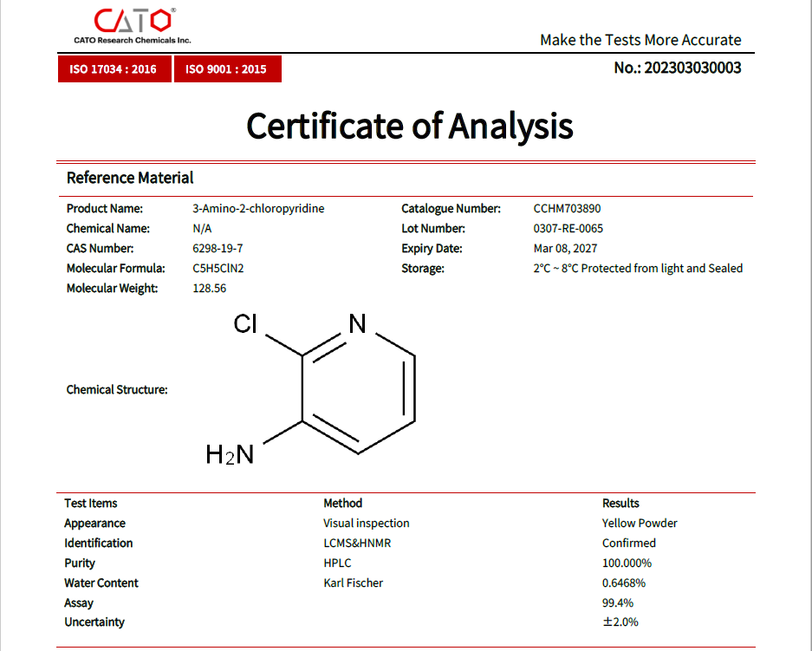Screen dimensions: 812x651
Task: Click the expiry date Mar 08, 2027
Action: point(565,249)
